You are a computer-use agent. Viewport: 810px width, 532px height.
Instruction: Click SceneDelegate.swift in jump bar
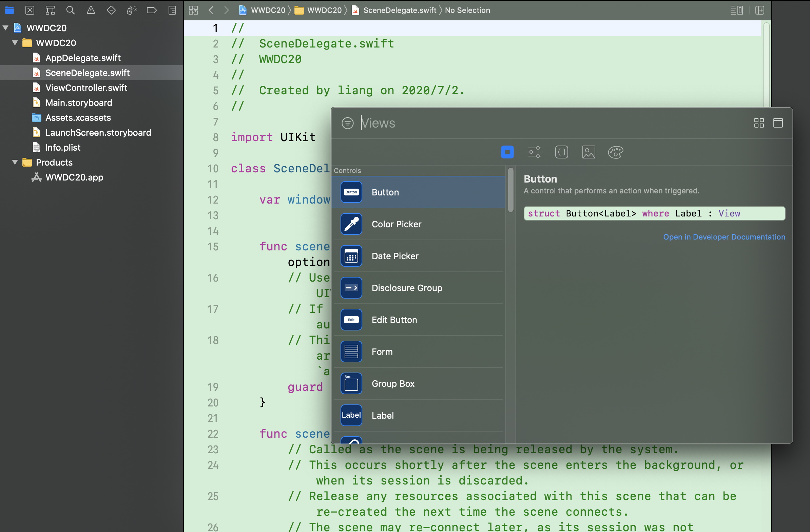tap(394, 10)
